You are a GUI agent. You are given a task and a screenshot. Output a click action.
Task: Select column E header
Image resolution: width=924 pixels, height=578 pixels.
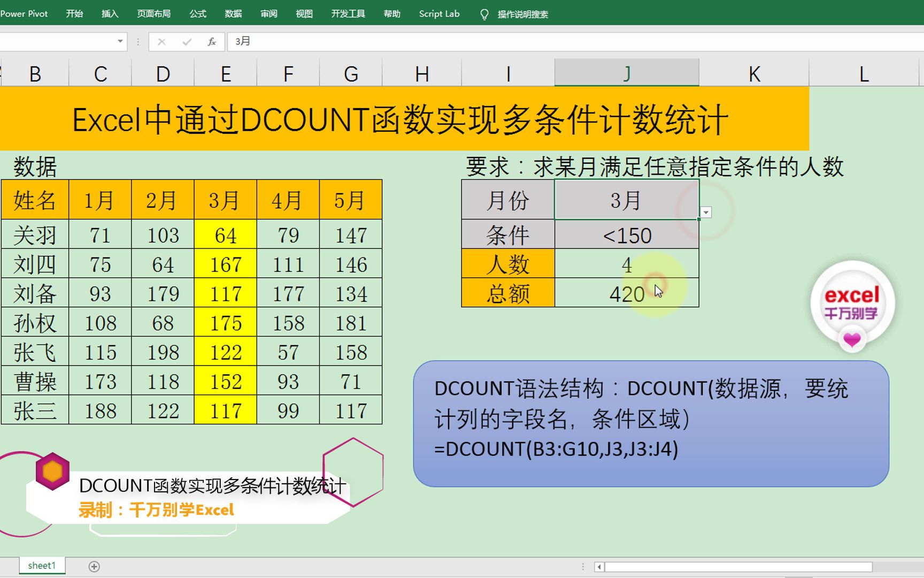tap(225, 73)
